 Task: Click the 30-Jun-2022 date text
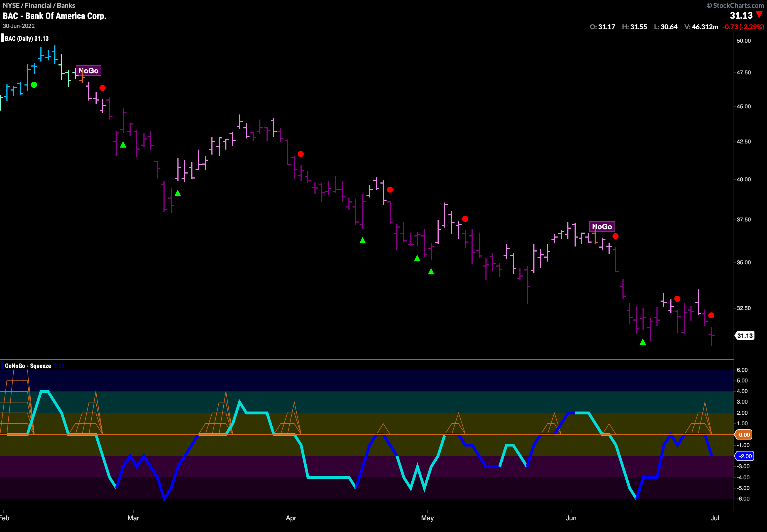tap(19, 26)
